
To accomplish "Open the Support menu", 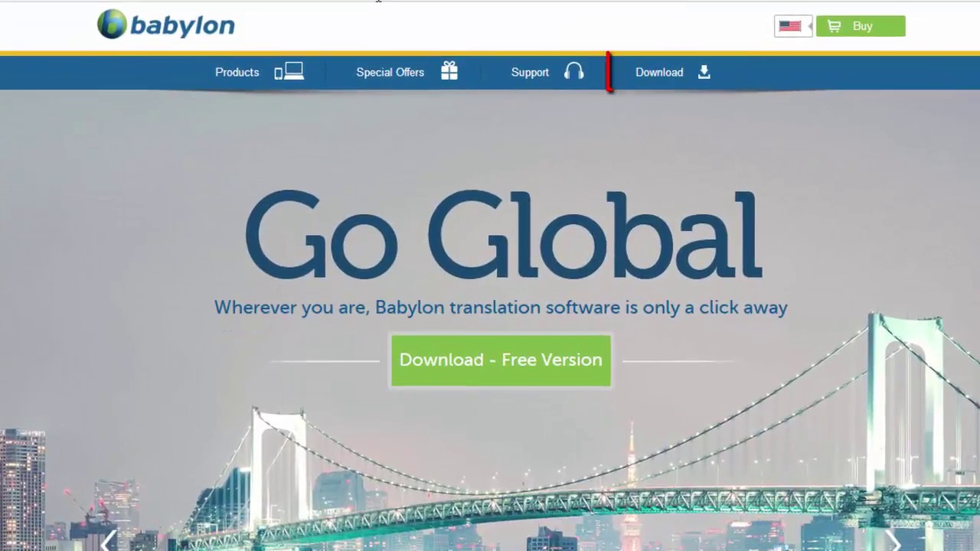I will point(530,72).
